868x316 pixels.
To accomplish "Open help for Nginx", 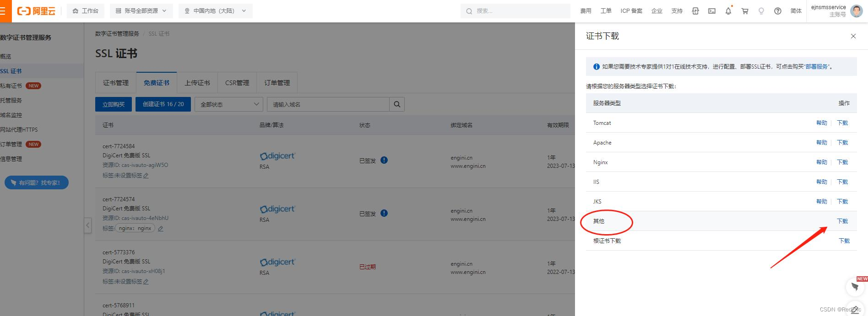I will pos(822,162).
